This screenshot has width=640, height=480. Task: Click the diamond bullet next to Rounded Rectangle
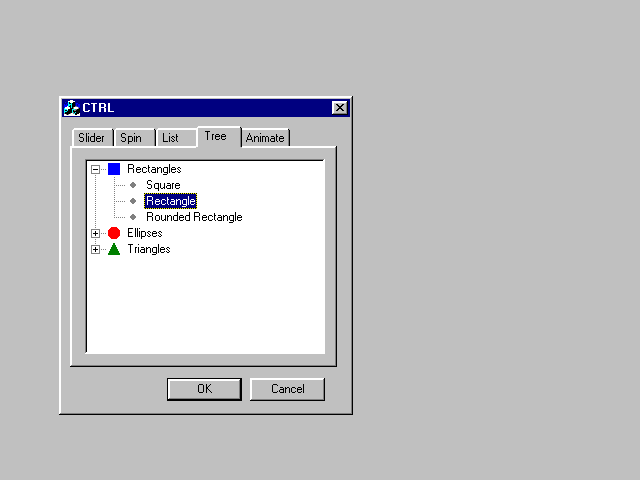pos(133,217)
